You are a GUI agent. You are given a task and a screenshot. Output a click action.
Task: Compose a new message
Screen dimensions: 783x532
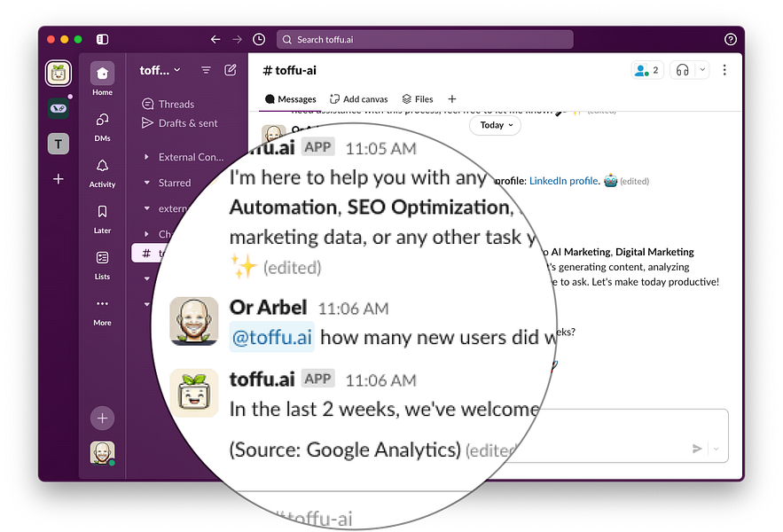click(231, 70)
